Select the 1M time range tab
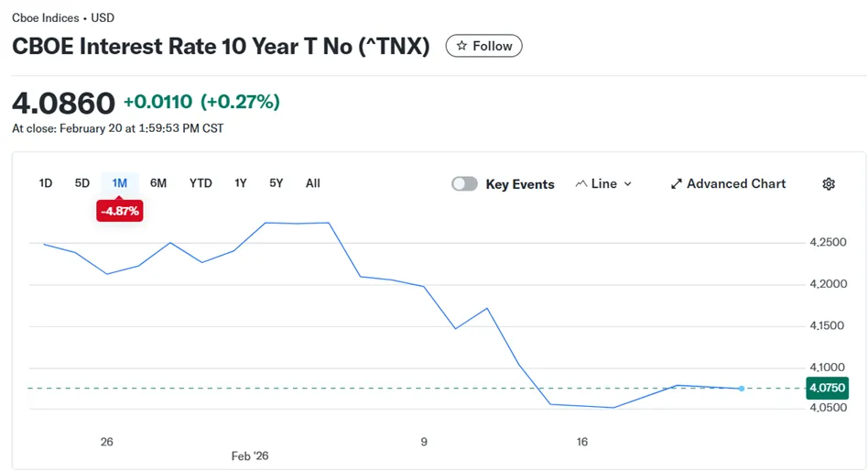Image resolution: width=868 pixels, height=472 pixels. tap(119, 183)
